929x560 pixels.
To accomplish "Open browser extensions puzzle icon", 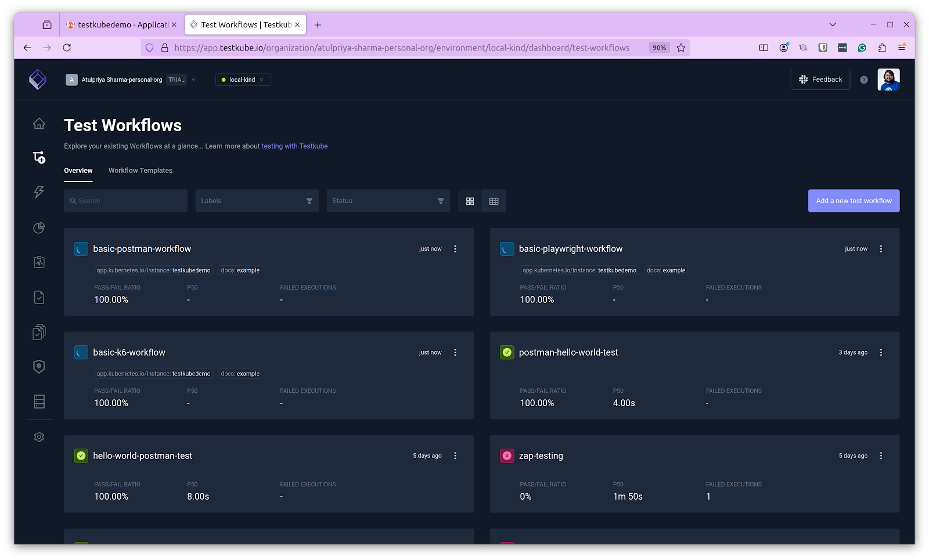I will 882,48.
